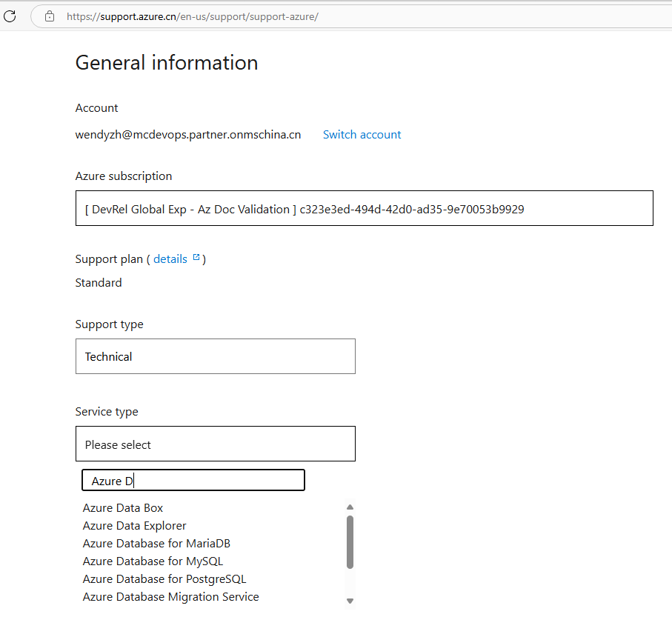This screenshot has width=672, height=637.
Task: Choose Azure Database for PostgreSQL
Action: tap(164, 579)
